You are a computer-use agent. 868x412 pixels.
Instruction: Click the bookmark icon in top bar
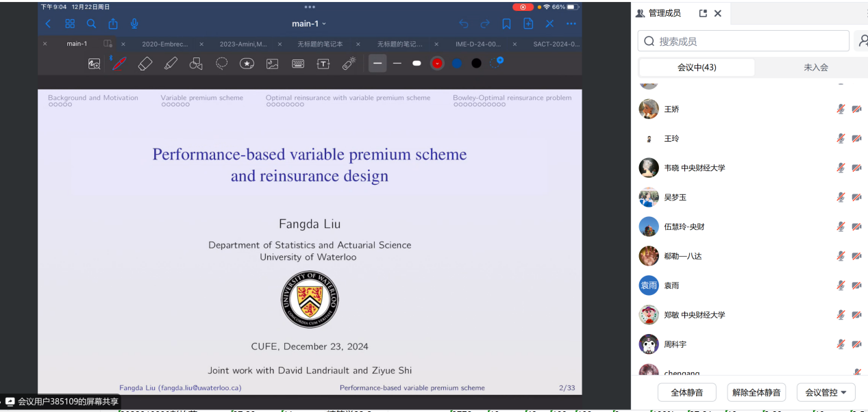click(x=506, y=24)
